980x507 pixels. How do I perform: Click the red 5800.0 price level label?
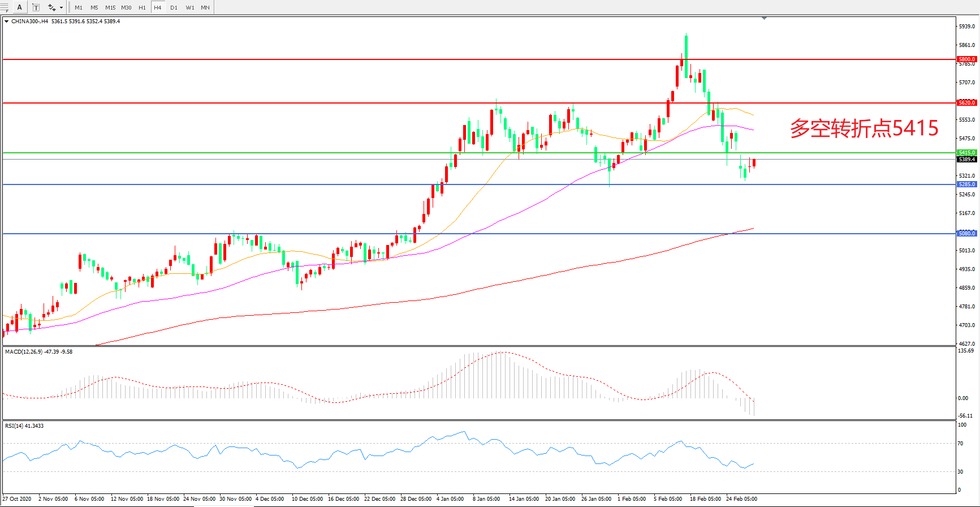(966, 59)
